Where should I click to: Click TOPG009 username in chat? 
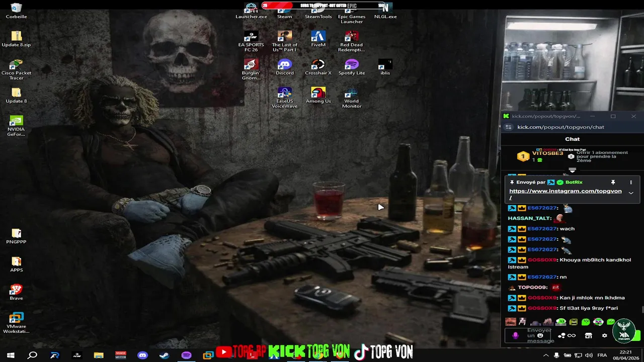click(x=533, y=288)
